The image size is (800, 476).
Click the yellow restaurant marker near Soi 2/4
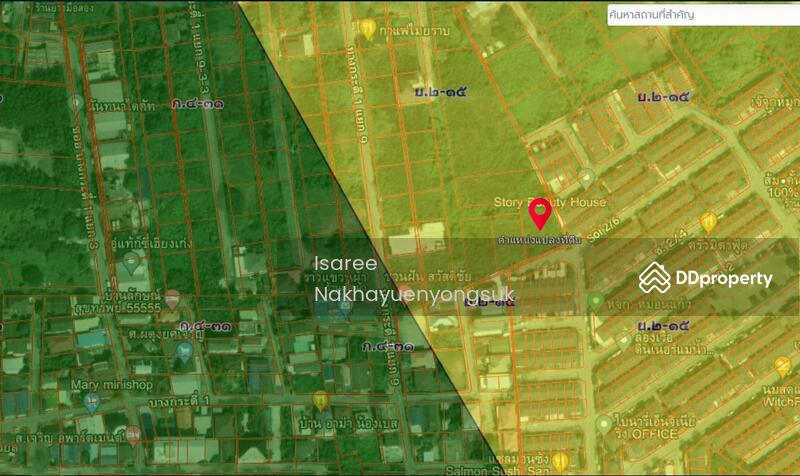(x=709, y=222)
